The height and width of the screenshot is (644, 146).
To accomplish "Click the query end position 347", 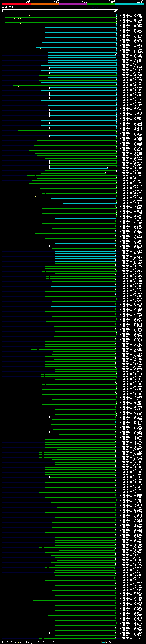I will coord(115,11).
